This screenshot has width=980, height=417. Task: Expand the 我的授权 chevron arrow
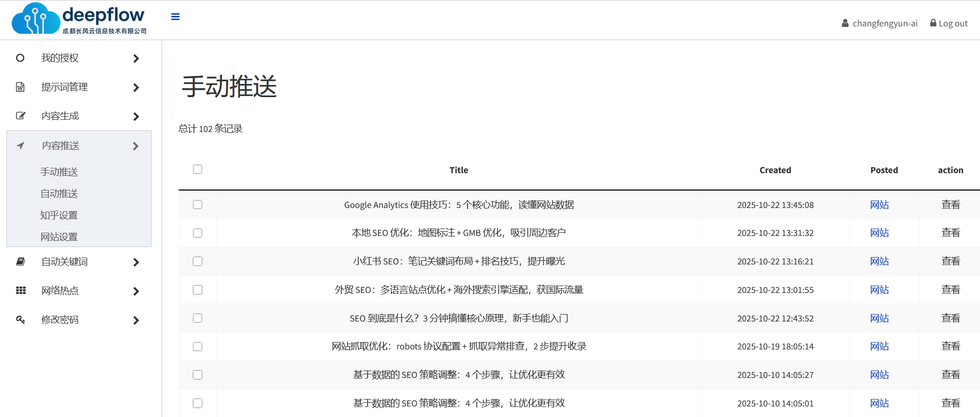click(136, 59)
